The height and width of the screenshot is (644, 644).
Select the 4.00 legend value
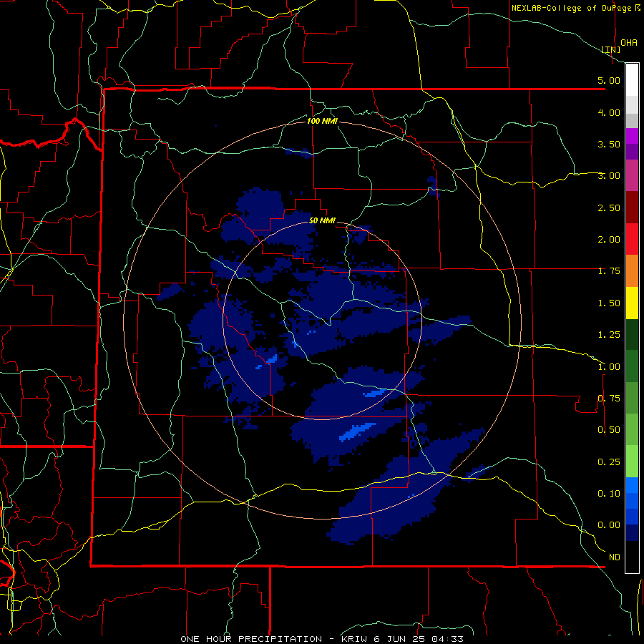click(609, 112)
